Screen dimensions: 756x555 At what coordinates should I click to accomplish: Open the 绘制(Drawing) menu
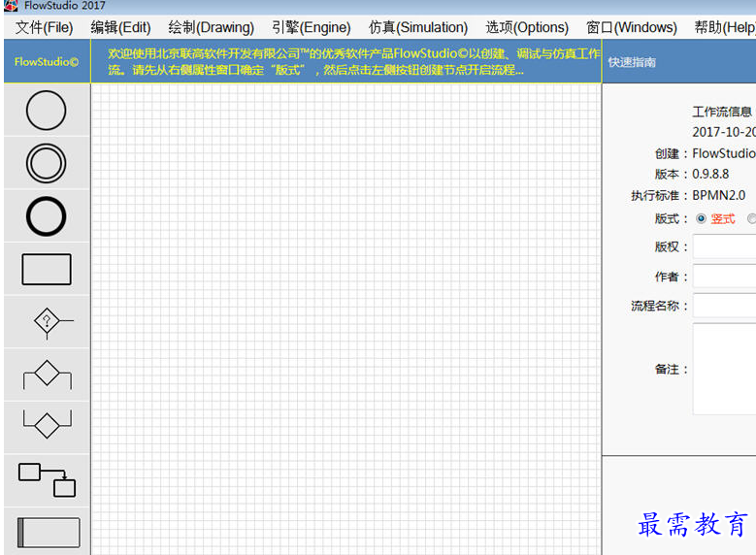click(x=212, y=27)
